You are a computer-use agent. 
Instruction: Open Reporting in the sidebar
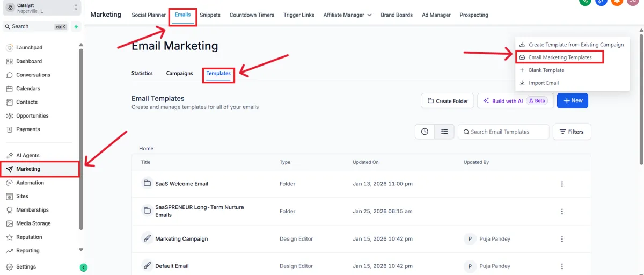click(28, 251)
